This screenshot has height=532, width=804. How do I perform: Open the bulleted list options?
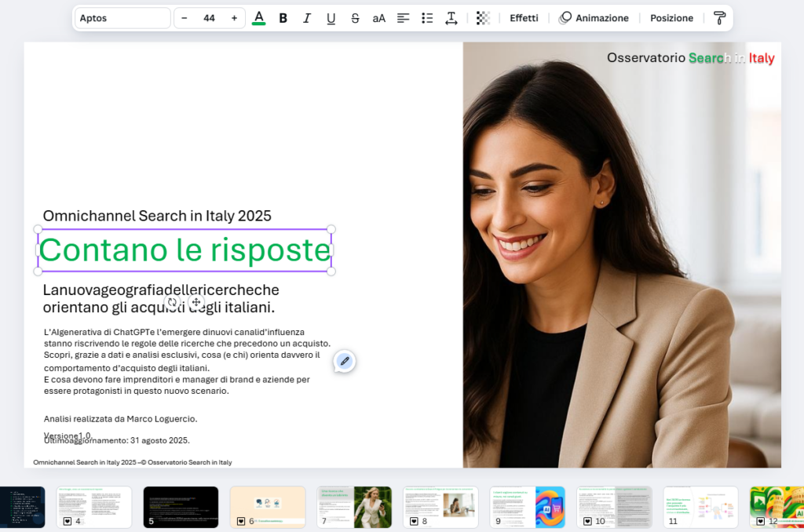[x=427, y=18]
